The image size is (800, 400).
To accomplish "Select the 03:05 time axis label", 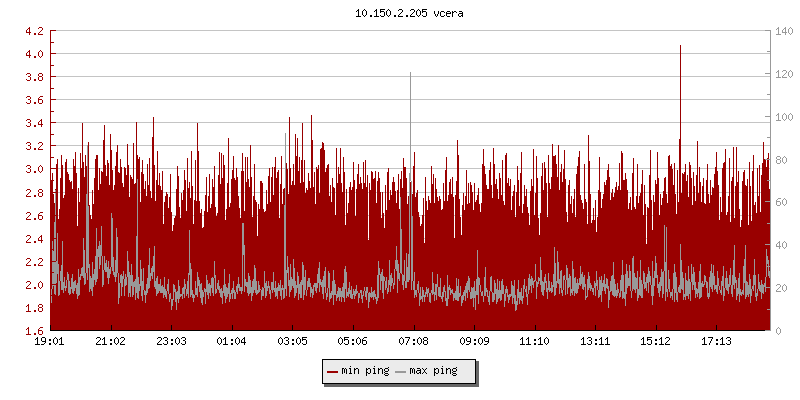I will pos(292,342).
